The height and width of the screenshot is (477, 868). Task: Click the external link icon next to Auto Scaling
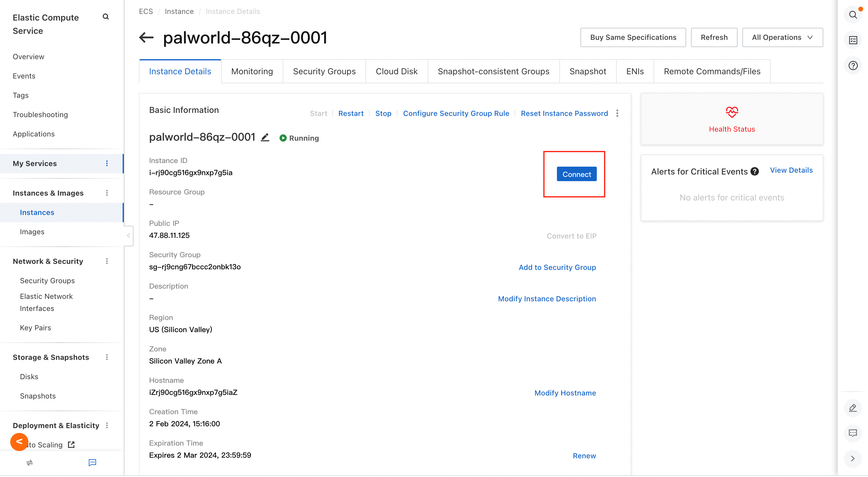point(71,445)
